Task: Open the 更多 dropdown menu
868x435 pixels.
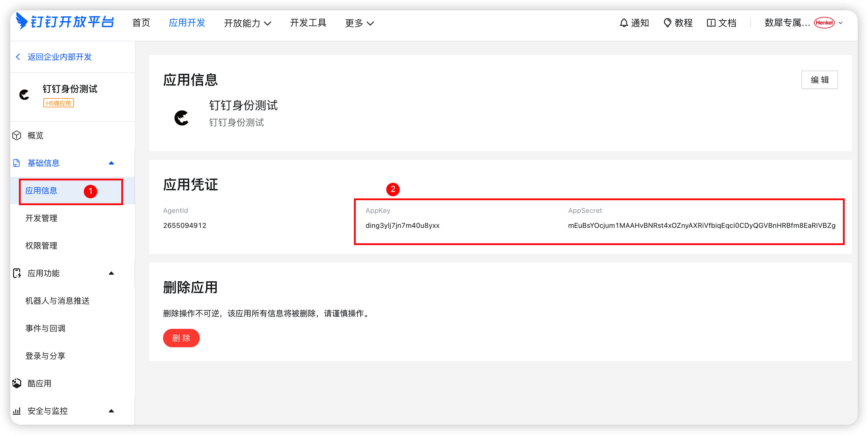Action: pos(360,23)
